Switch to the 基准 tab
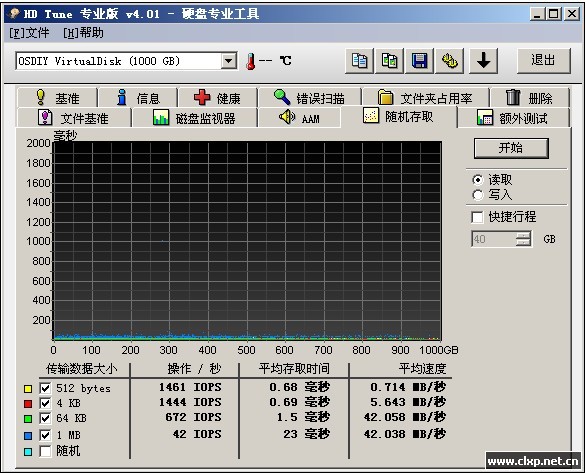 point(57,98)
